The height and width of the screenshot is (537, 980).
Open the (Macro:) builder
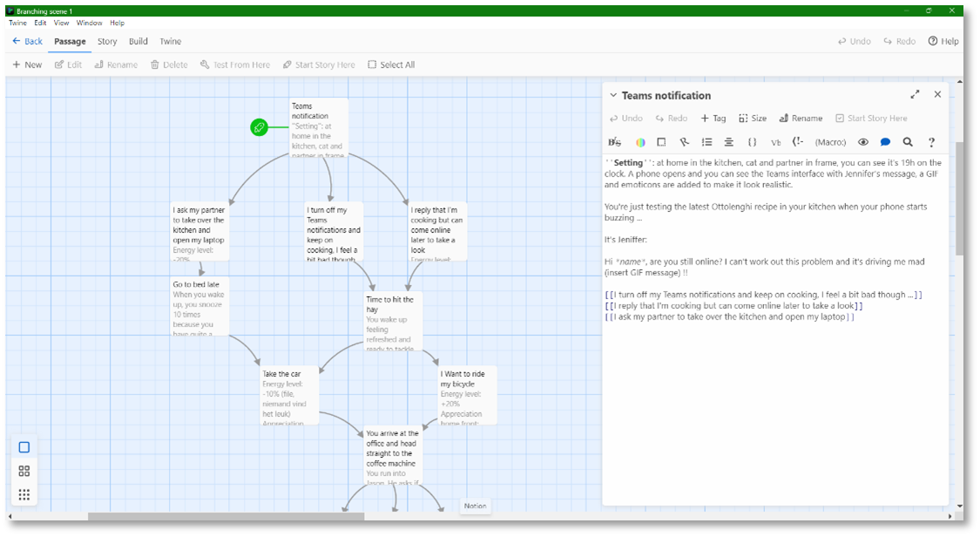click(830, 143)
